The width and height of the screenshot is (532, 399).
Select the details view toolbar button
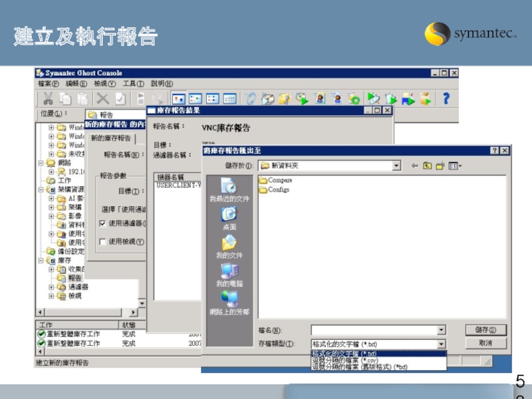(x=229, y=98)
